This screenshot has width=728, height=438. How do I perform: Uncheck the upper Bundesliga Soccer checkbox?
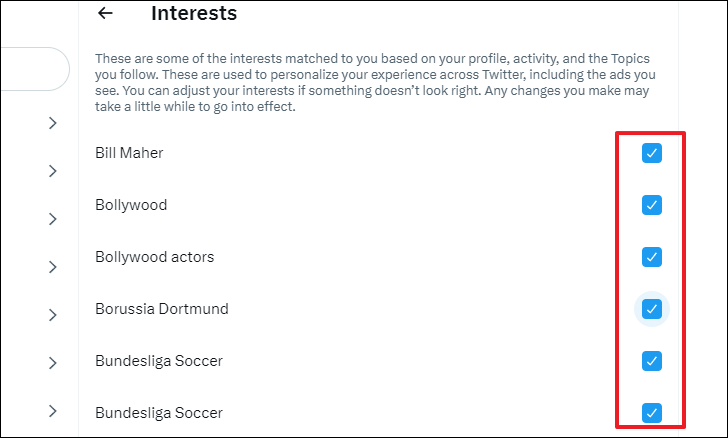[x=651, y=360]
